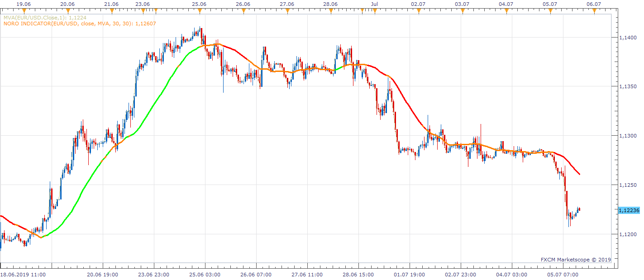The width and height of the screenshot is (644, 280).
Task: Click the 02.07 23:00 time axis label
Action: (x=461, y=275)
